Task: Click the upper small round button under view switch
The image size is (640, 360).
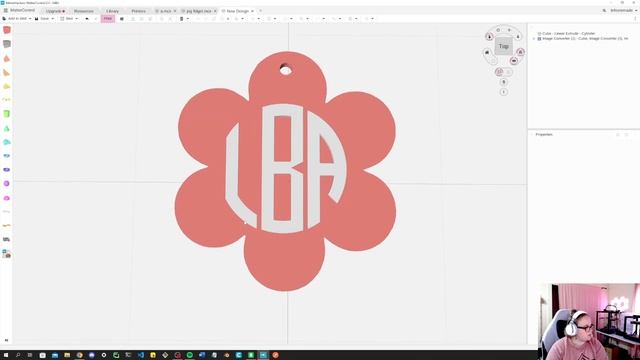Action: coord(504,82)
